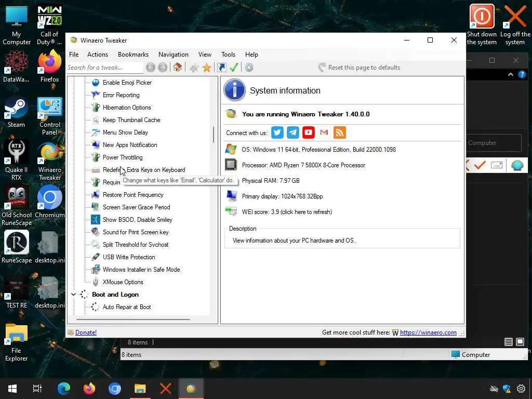Collapse the Boot and Logon tree section
The image size is (532, 399).
pos(73,295)
